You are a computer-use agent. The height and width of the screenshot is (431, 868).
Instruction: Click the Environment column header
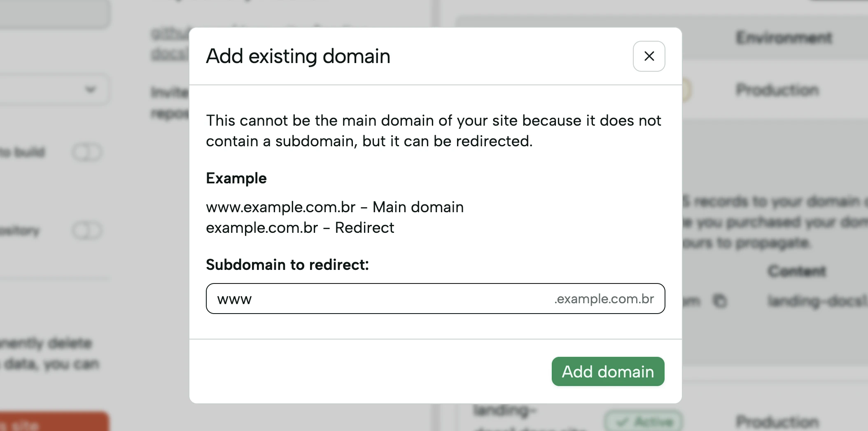tap(784, 38)
